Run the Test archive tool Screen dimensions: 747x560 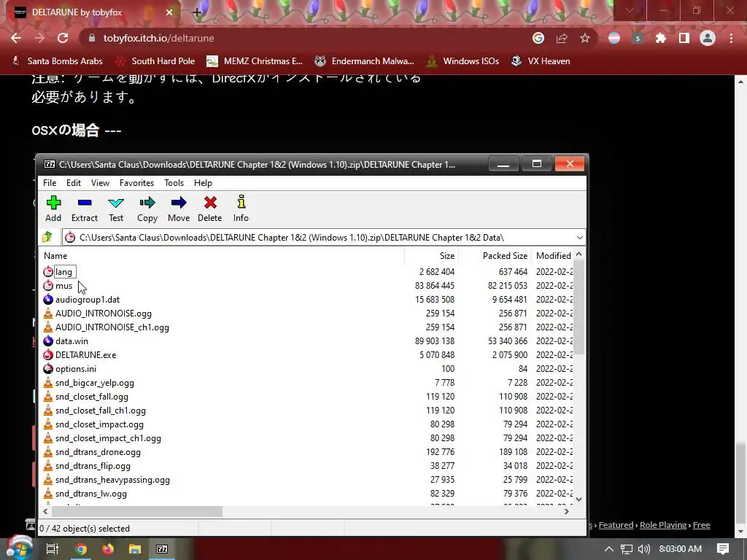[x=116, y=203]
